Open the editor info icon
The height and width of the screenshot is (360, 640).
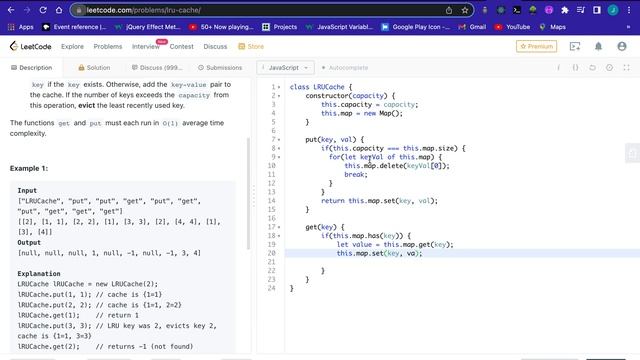tap(558, 68)
